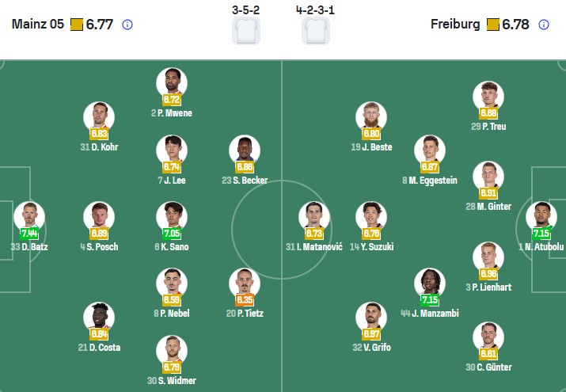Image resolution: width=566 pixels, height=392 pixels.
Task: Click the Freiburg 6.78 team rating square
Action: (493, 25)
